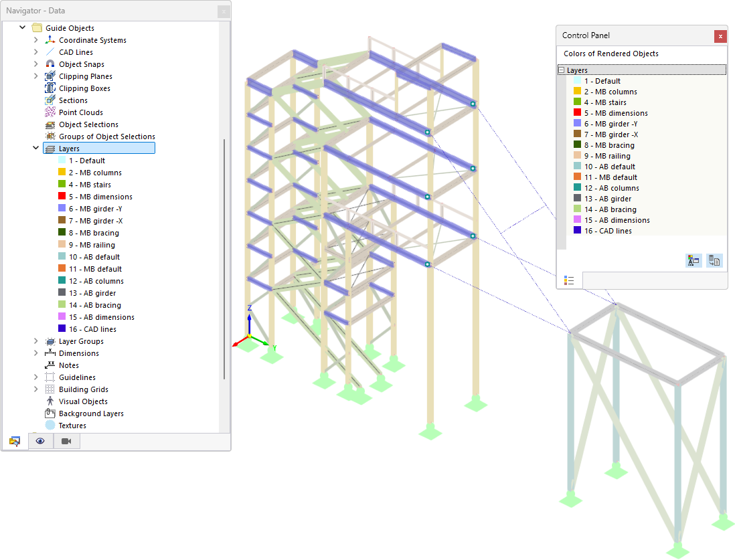The width and height of the screenshot is (735, 560).
Task: Click '8 - MB bracing' in Control Panel
Action: click(609, 145)
